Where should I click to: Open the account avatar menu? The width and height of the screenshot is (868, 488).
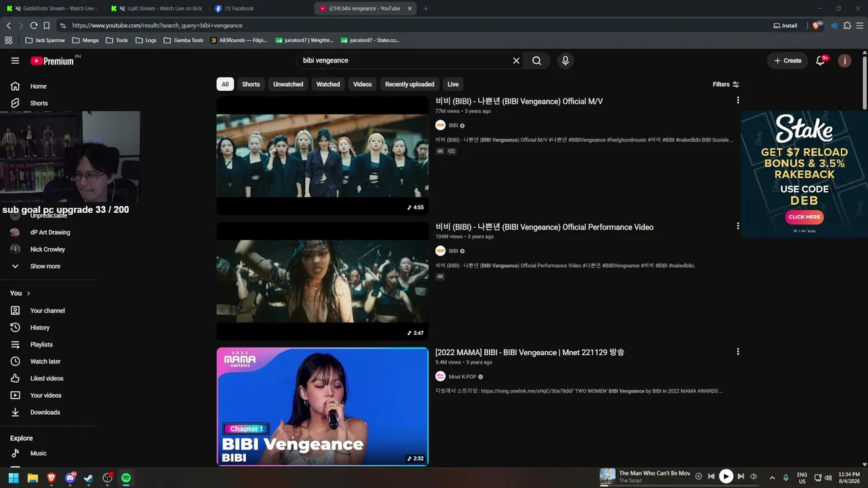click(x=844, y=60)
